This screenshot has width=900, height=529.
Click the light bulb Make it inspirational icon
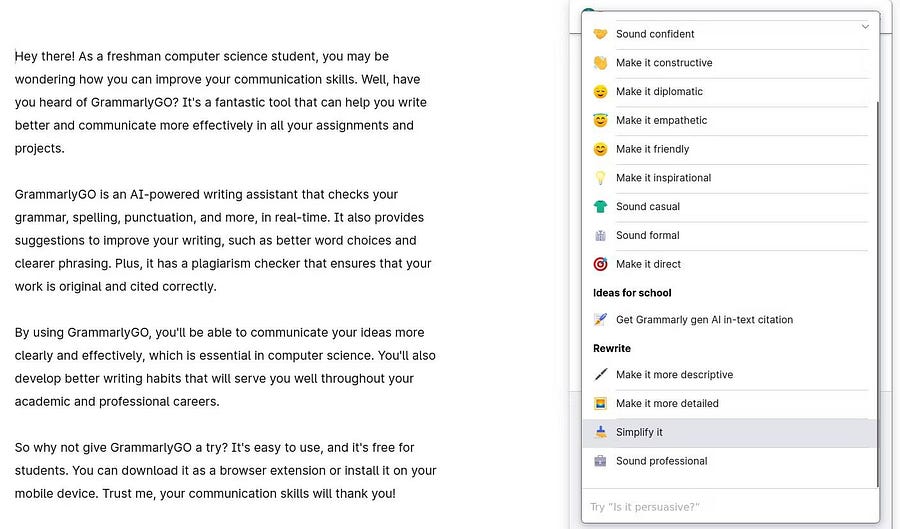click(x=600, y=178)
